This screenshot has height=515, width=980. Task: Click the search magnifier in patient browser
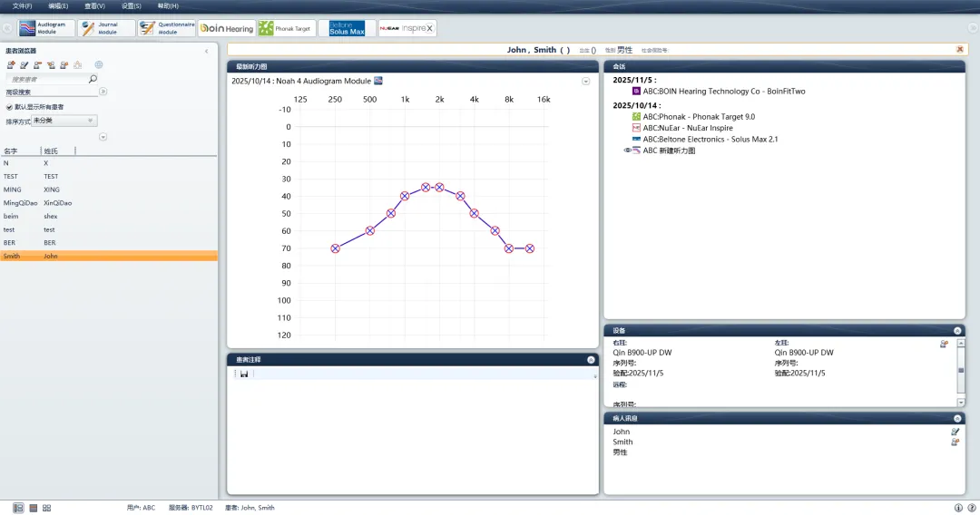[93, 79]
